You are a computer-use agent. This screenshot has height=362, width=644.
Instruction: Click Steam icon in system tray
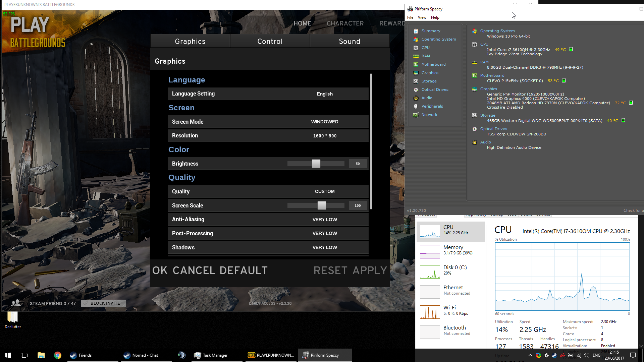[554, 355]
